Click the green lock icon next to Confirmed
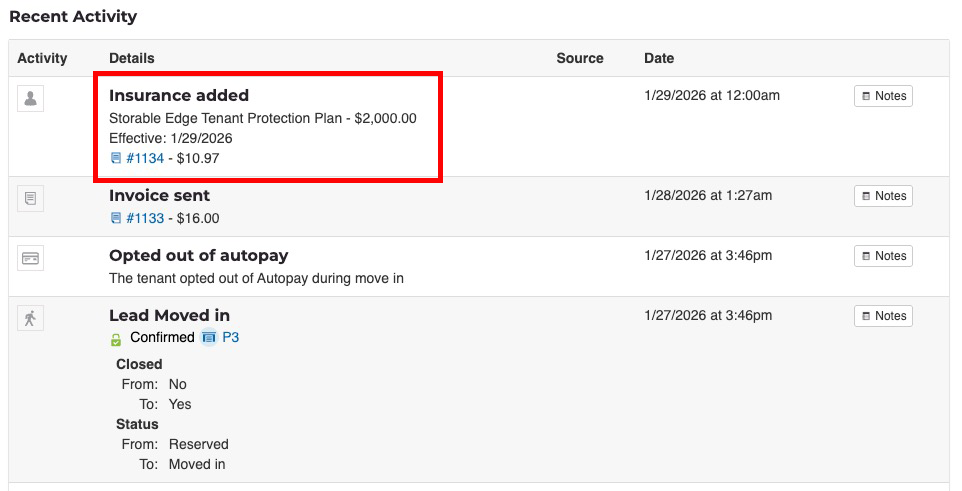Screen dimensions: 962x491 click(116, 339)
